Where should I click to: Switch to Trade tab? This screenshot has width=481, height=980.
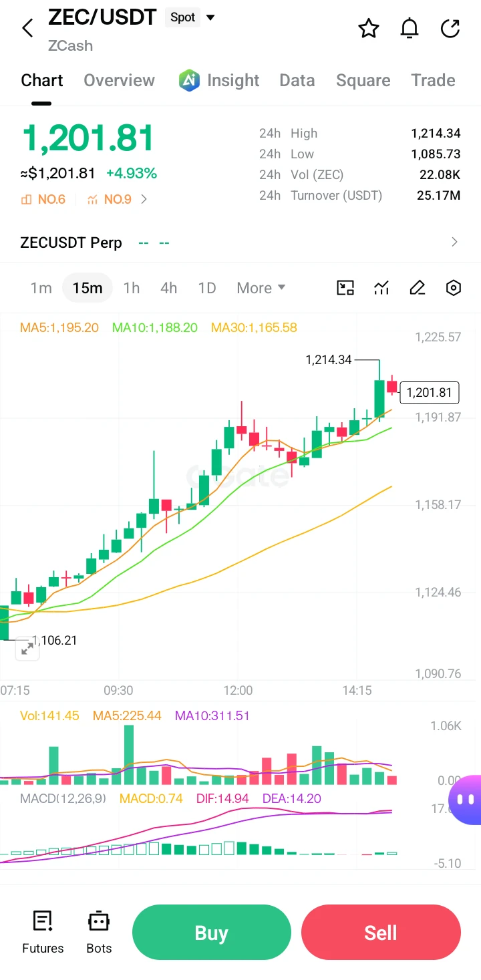point(433,80)
